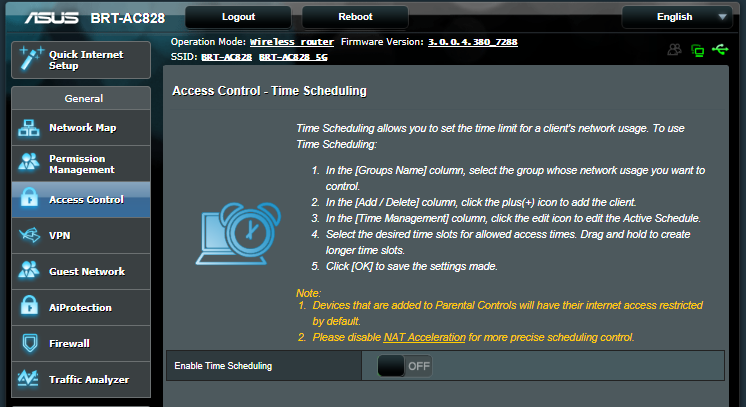Click the VPN sidebar icon

coord(30,236)
